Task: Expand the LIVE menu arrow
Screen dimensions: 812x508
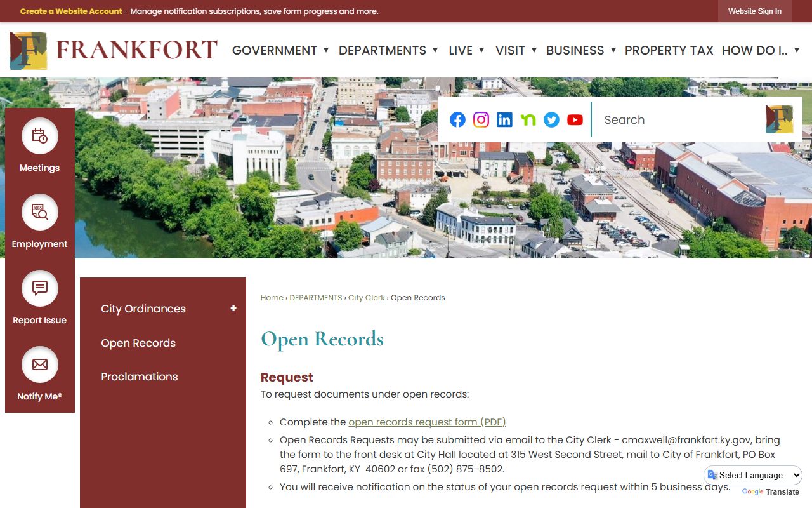Action: [481, 50]
